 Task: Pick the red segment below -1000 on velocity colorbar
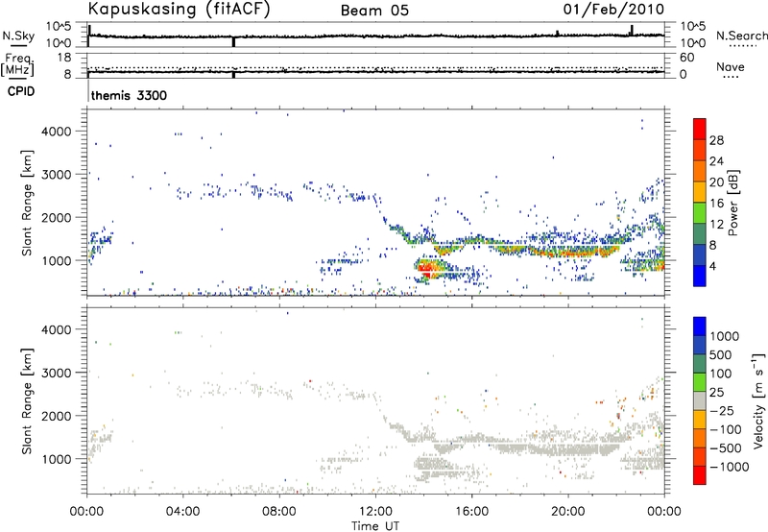point(700,474)
